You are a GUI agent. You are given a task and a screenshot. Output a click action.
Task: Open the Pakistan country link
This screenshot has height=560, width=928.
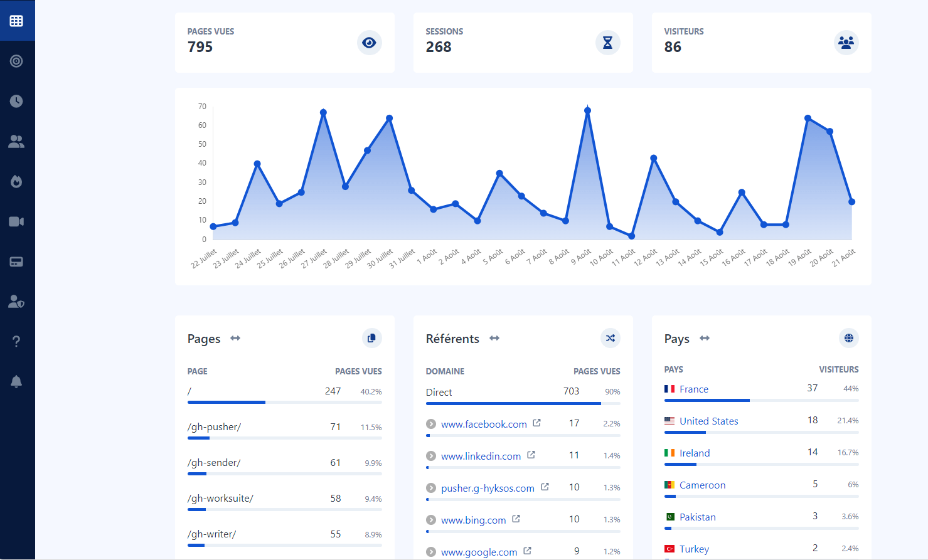tap(698, 517)
